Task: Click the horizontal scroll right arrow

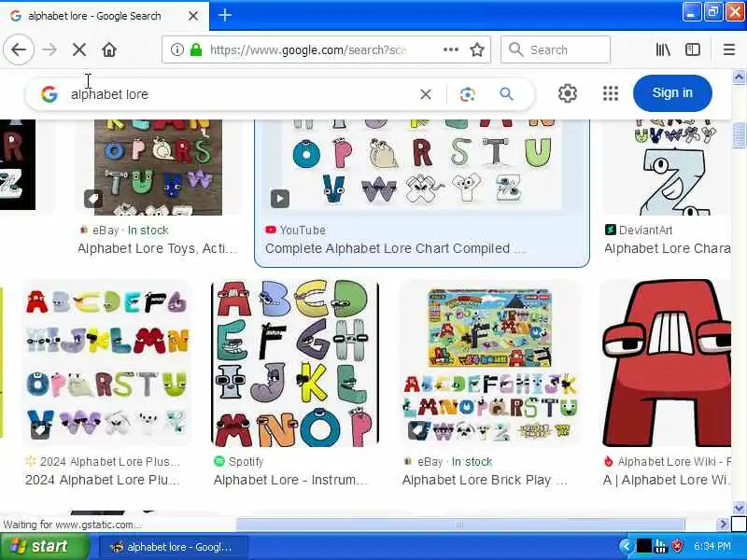Action: tap(723, 525)
